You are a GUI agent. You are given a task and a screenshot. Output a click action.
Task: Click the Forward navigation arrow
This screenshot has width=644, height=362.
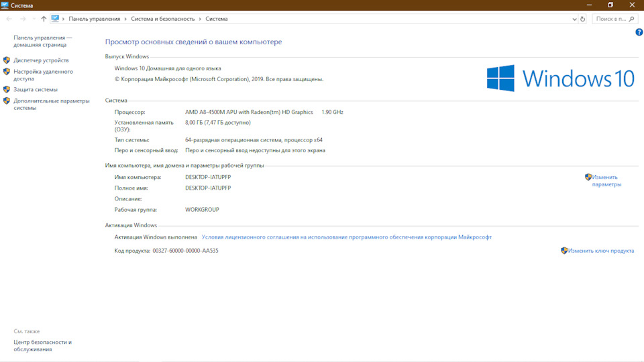click(x=23, y=19)
